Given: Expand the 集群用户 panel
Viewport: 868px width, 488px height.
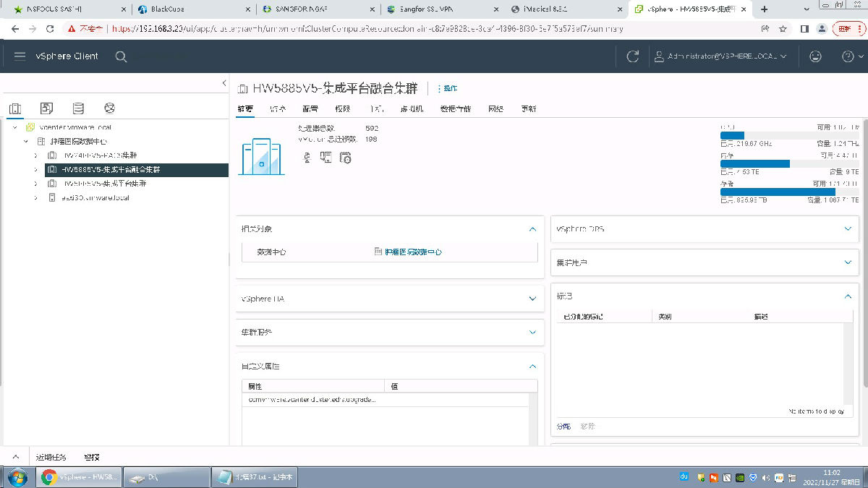Looking at the screenshot, I should [848, 263].
